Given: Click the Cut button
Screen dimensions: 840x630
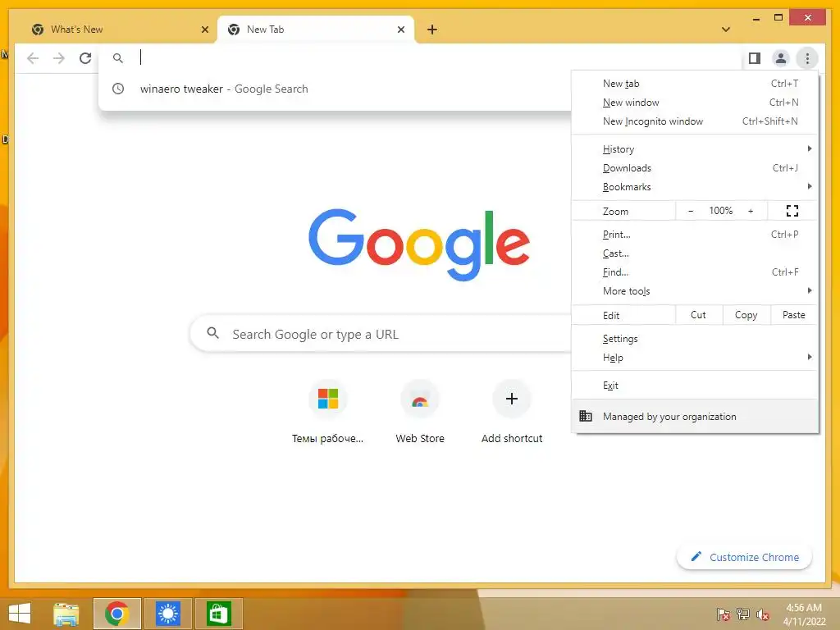Looking at the screenshot, I should 699,315.
